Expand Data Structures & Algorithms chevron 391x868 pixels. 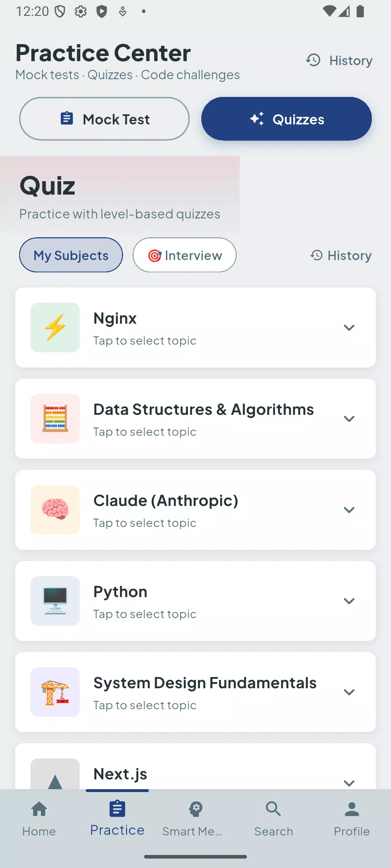[349, 419]
